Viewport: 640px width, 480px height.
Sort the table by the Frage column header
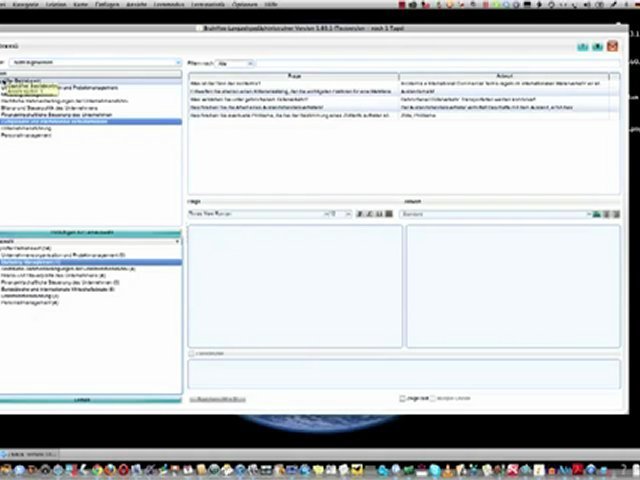[294, 76]
